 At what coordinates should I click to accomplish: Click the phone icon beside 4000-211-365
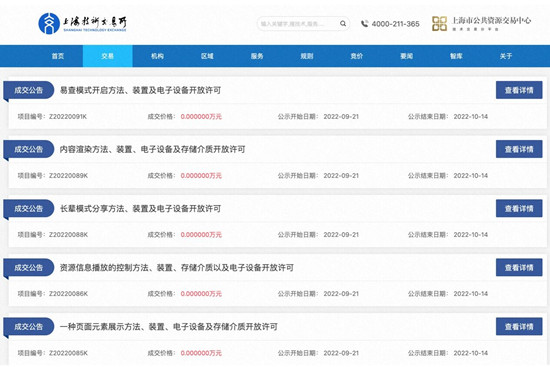364,24
